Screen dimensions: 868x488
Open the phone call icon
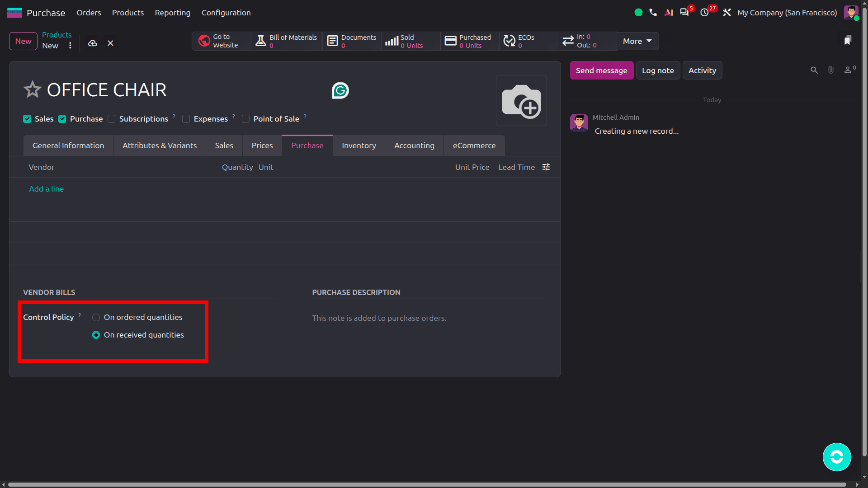tap(653, 13)
